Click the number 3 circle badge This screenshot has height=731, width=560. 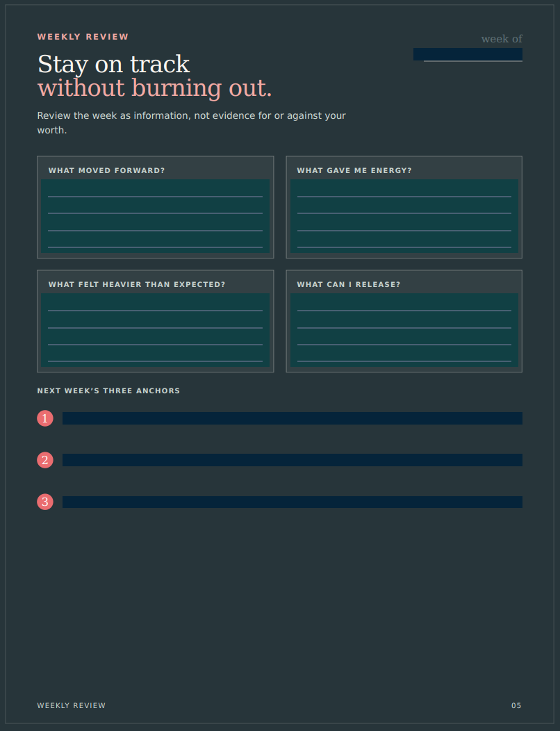tap(45, 502)
